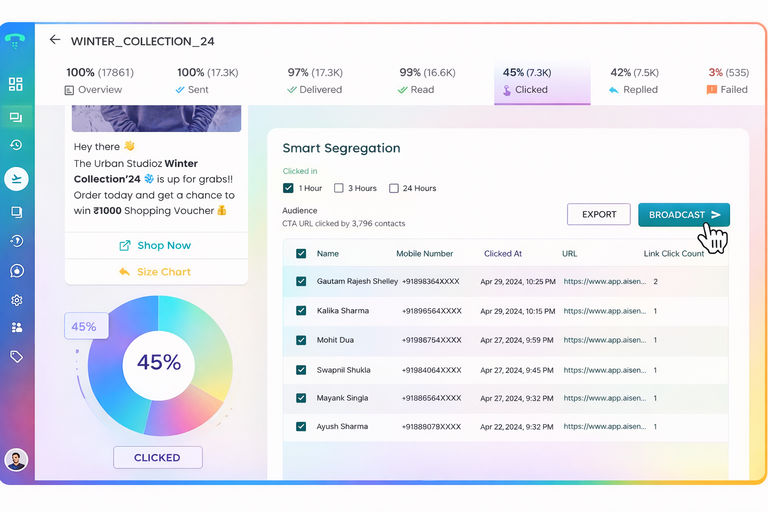The height and width of the screenshot is (512, 768).
Task: Open the Replied tab
Action: (x=633, y=81)
